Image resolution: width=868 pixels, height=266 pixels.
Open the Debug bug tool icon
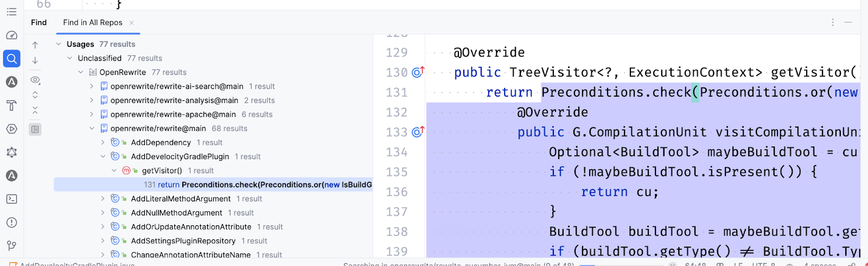pos(11,153)
